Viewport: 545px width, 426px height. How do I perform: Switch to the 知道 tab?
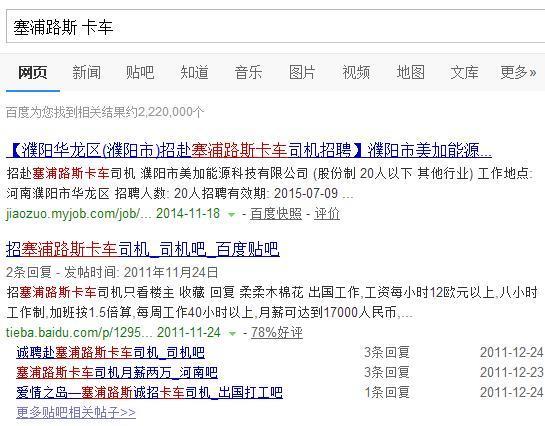194,73
